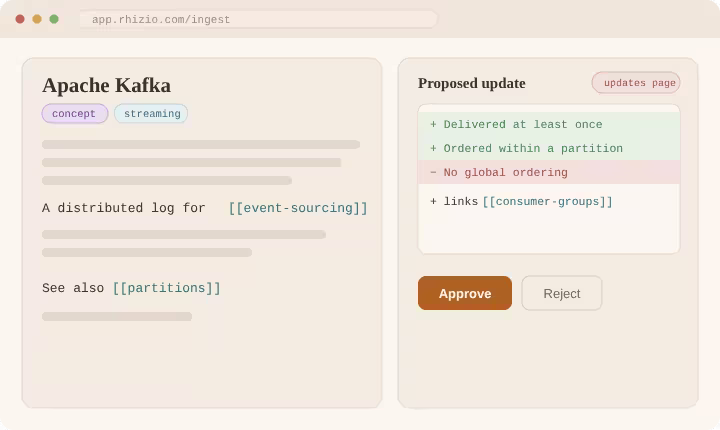The height and width of the screenshot is (430, 720).
Task: Focus the app.rhizio.com/ingest address bar
Action: tap(258, 19)
